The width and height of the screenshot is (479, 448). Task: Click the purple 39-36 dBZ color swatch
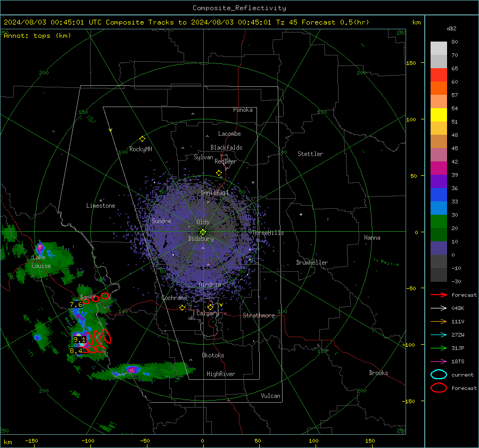click(x=439, y=182)
